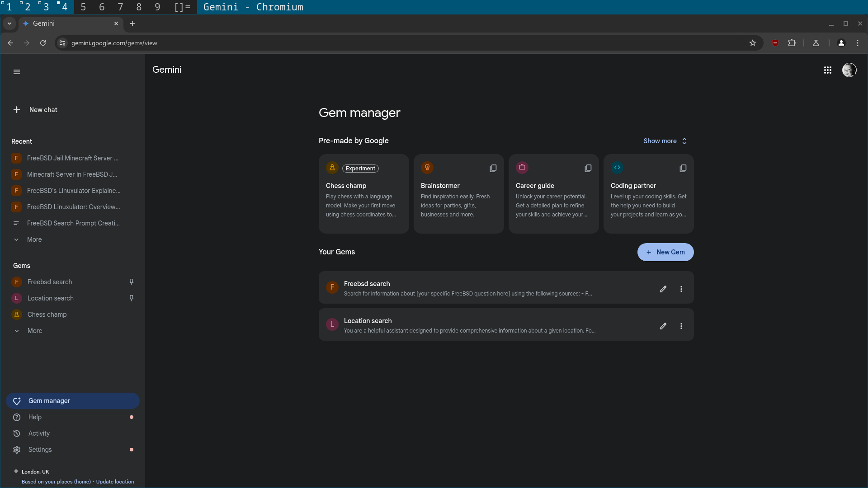Toggle the pin on Location search gem

[x=132, y=298]
